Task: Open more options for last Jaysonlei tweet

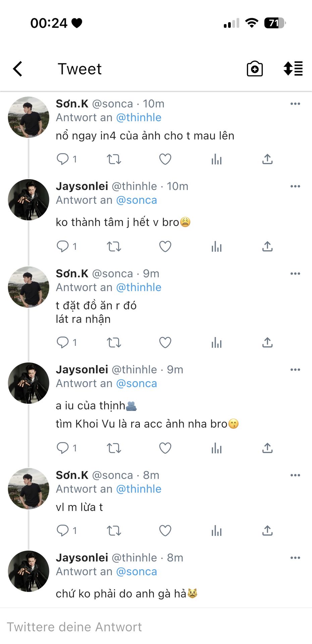Action: click(x=295, y=558)
